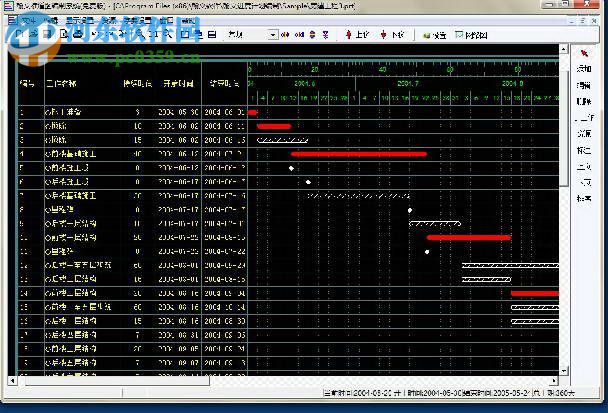
Task: Click the white milestone diamond in row 8
Action: 410,210
